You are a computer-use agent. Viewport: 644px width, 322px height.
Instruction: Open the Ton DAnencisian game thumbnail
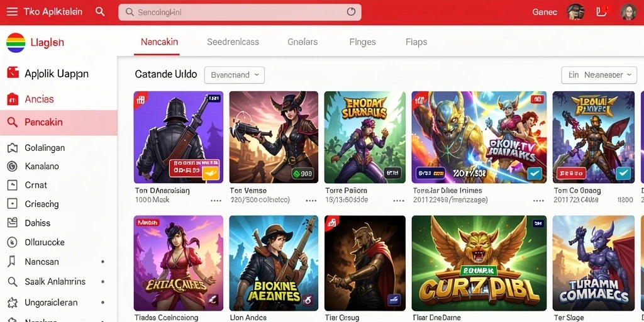coord(178,137)
